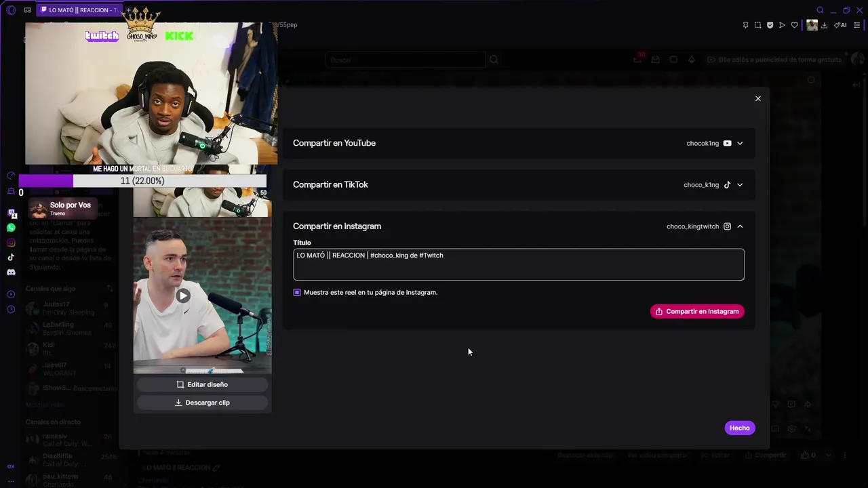
Task: Open the browser profile avatar in toolbar
Action: pyautogui.click(x=812, y=25)
